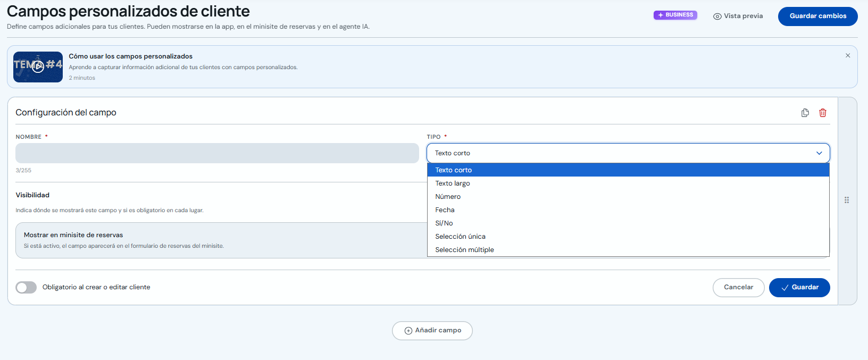Click Cancelar button
This screenshot has height=360, width=868.
click(738, 288)
